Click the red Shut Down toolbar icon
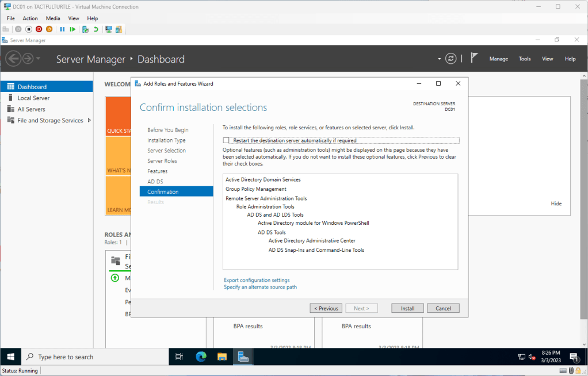 [x=39, y=29]
